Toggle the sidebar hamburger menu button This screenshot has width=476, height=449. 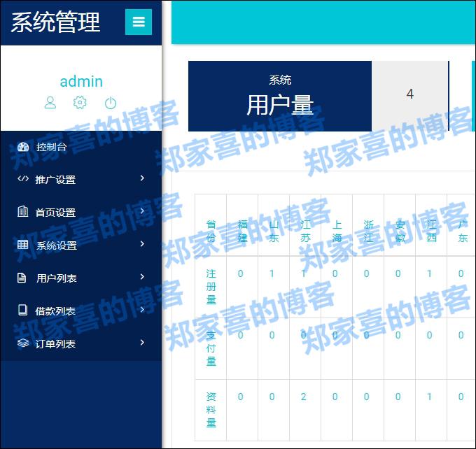[139, 22]
